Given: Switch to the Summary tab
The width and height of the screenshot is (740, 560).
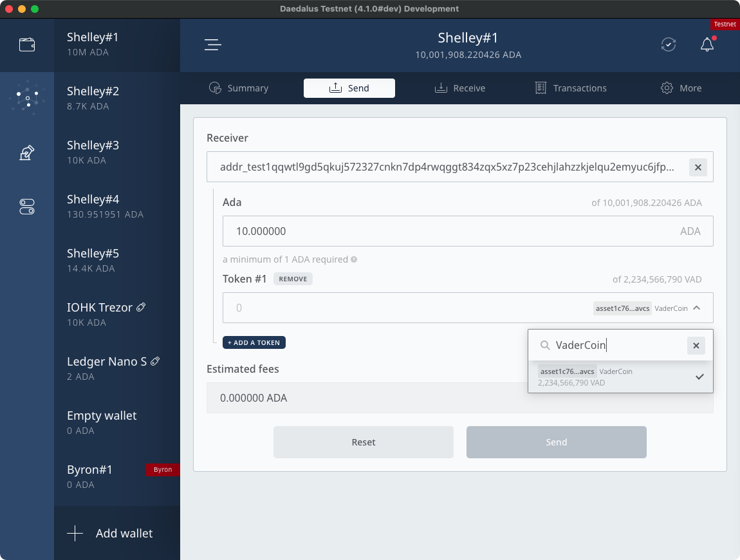Looking at the screenshot, I should pyautogui.click(x=239, y=88).
